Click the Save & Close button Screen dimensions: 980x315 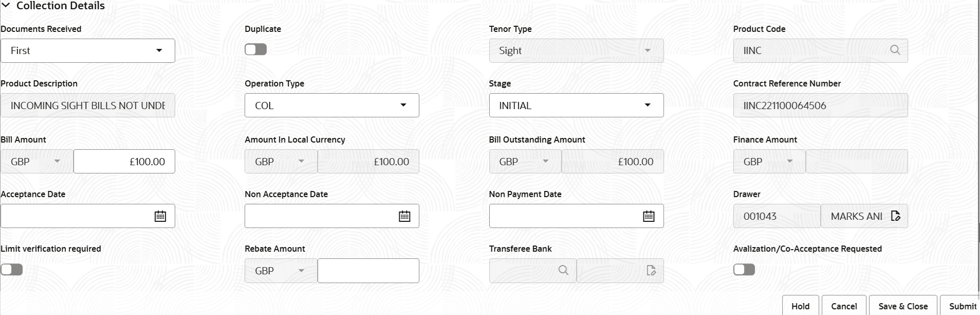pyautogui.click(x=902, y=306)
